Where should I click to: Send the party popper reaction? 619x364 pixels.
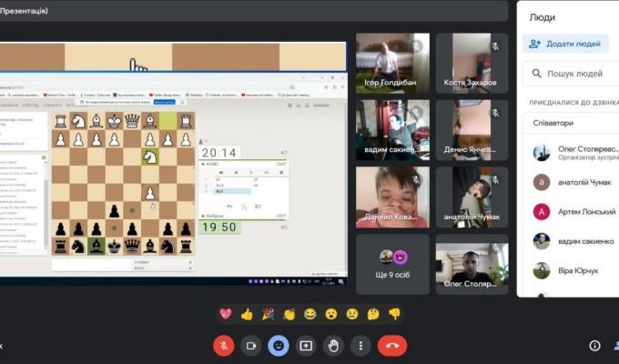[x=268, y=314]
